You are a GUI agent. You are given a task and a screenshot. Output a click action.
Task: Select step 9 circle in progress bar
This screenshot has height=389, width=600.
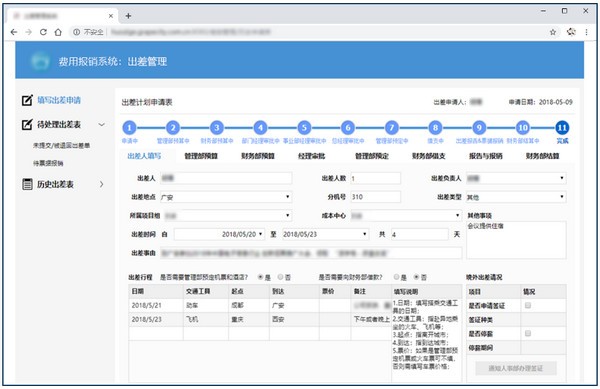click(x=479, y=128)
